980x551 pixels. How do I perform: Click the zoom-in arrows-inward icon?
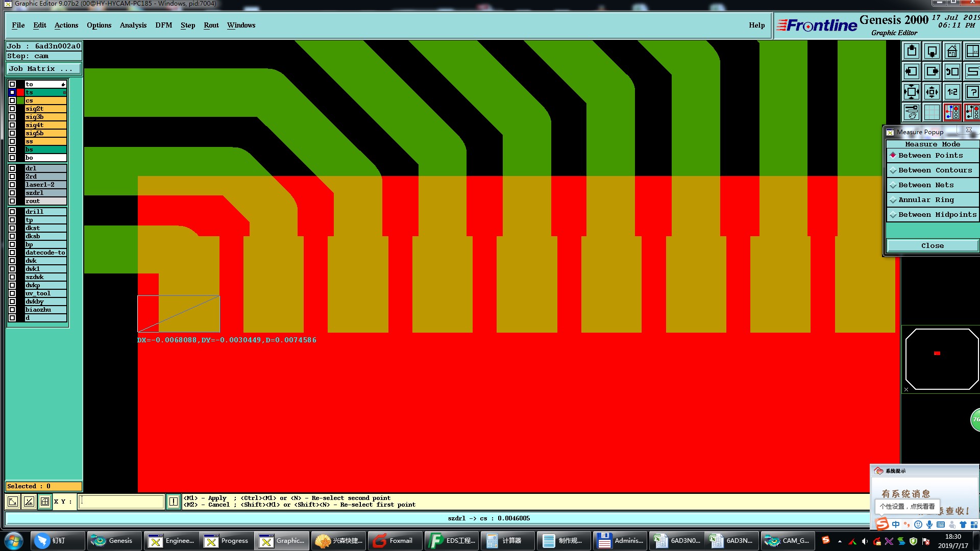pos(932,92)
